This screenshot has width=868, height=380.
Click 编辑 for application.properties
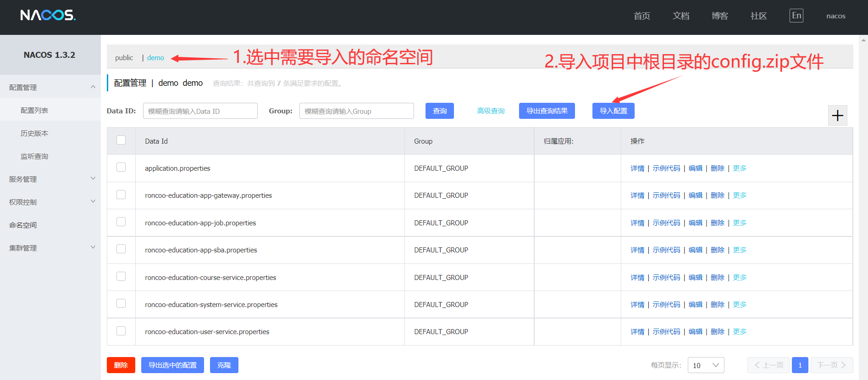click(x=696, y=168)
